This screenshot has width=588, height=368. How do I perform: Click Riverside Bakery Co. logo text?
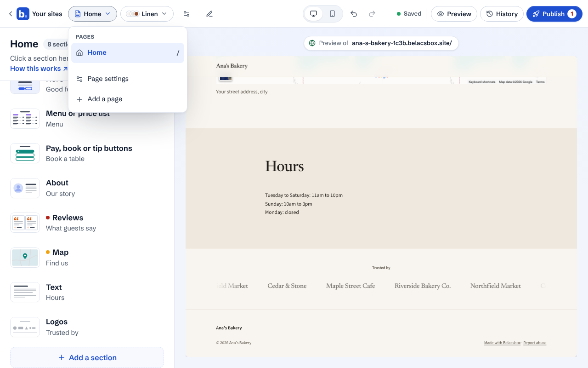(x=423, y=286)
